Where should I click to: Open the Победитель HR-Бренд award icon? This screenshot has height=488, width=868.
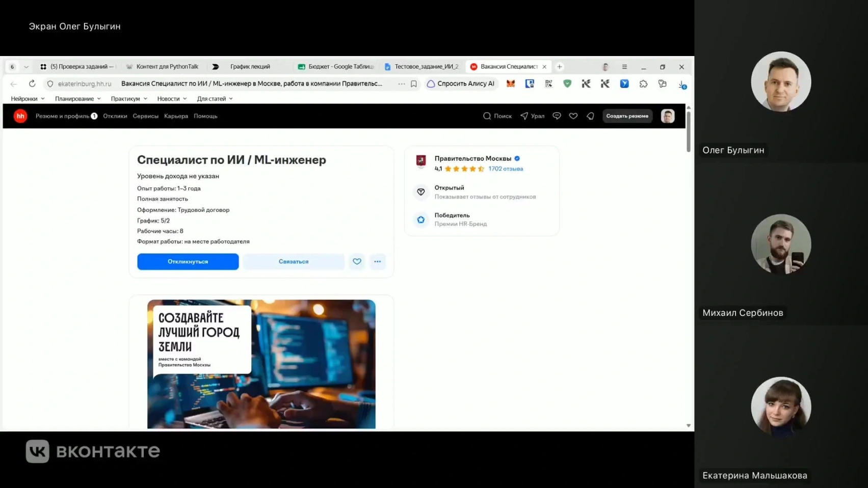(x=421, y=220)
